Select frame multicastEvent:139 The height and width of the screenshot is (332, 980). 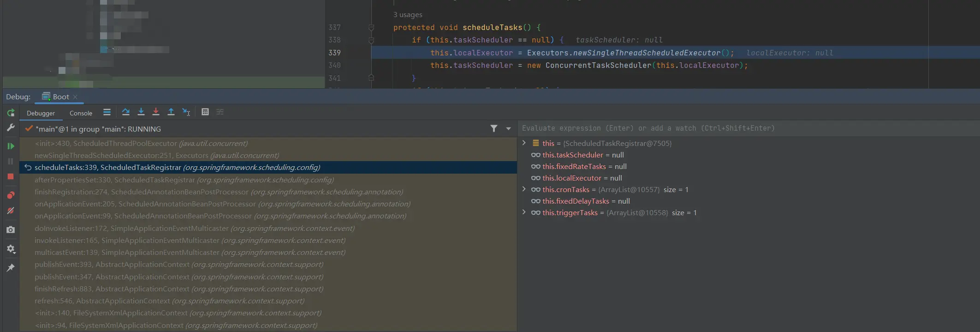pyautogui.click(x=268, y=253)
